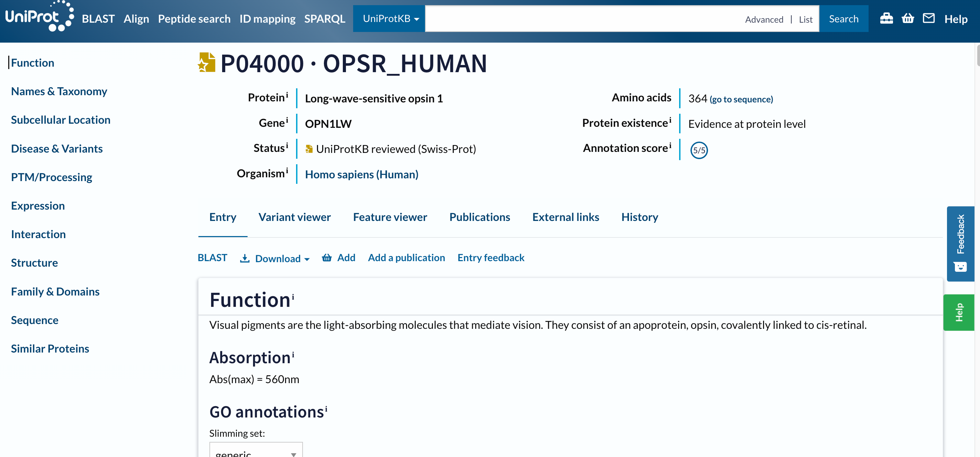Jump to Expression section
Image resolution: width=980 pixels, height=457 pixels.
click(x=38, y=206)
